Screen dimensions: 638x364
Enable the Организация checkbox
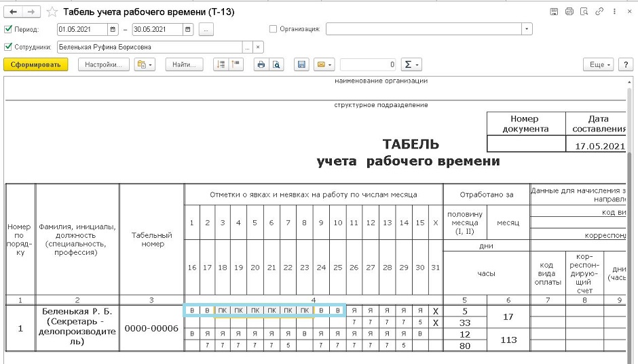[274, 29]
